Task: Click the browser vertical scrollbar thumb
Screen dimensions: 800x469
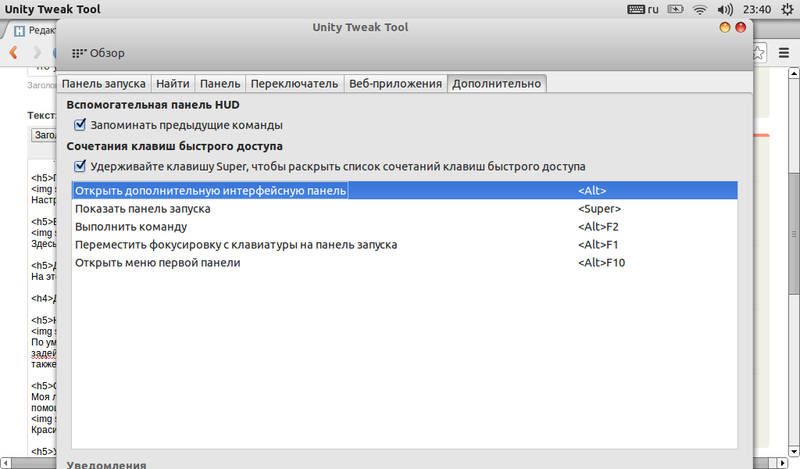Action: 794,234
